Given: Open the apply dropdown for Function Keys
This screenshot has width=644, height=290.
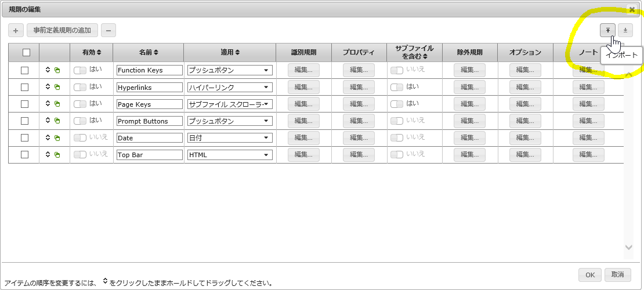Looking at the screenshot, I should click(229, 70).
